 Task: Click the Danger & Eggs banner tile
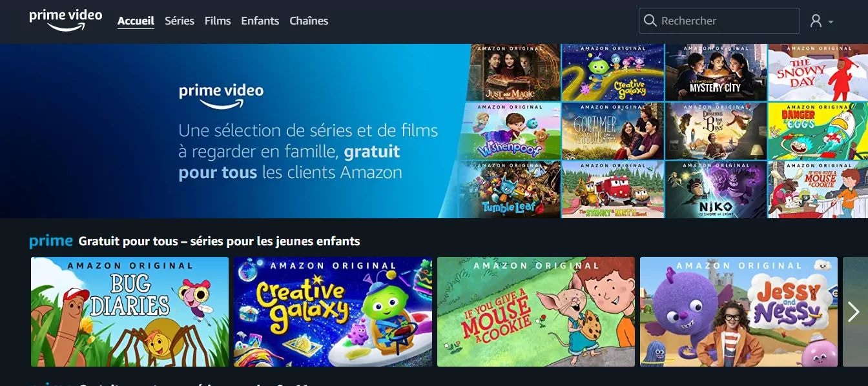coord(818,131)
